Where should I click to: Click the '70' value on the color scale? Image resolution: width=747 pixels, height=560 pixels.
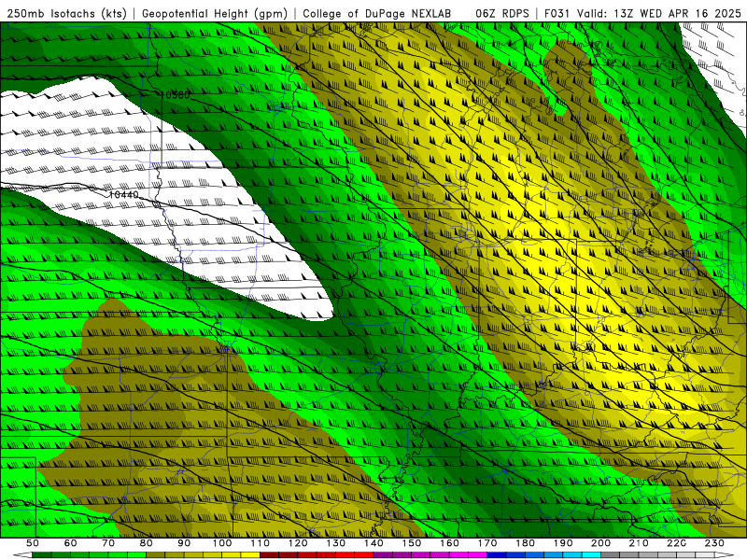[x=108, y=543]
